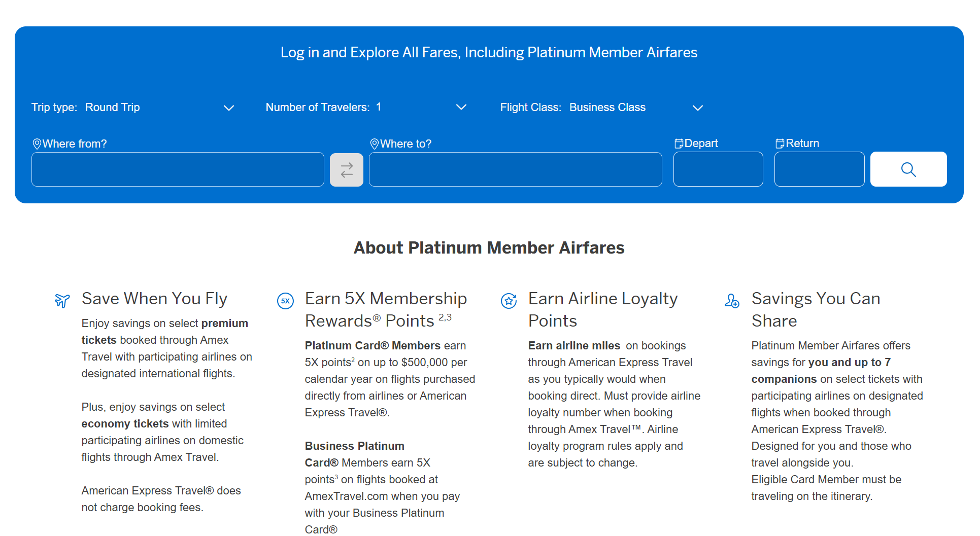
Task: Click the location pin icon next to Where to
Action: [x=374, y=144]
